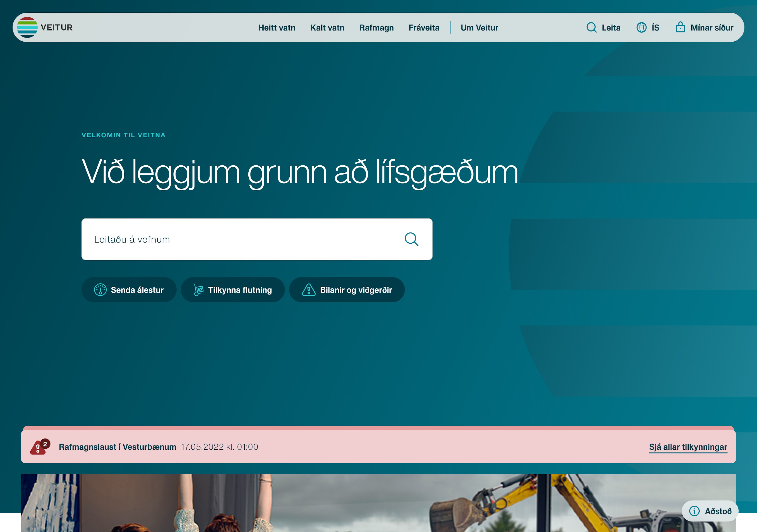Click the warning triangle on Bilanir og viðgerðir
Screen dimensions: 757x532
coord(309,290)
